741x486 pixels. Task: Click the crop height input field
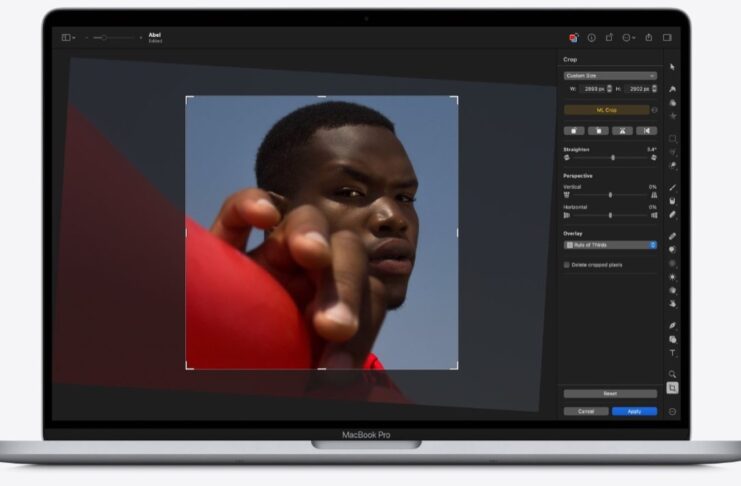[638, 88]
